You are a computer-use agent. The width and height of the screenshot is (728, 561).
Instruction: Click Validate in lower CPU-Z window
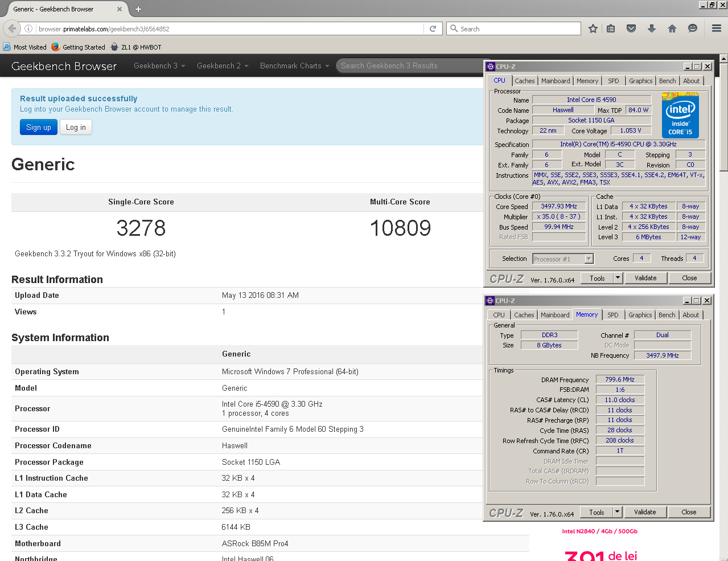tap(645, 512)
